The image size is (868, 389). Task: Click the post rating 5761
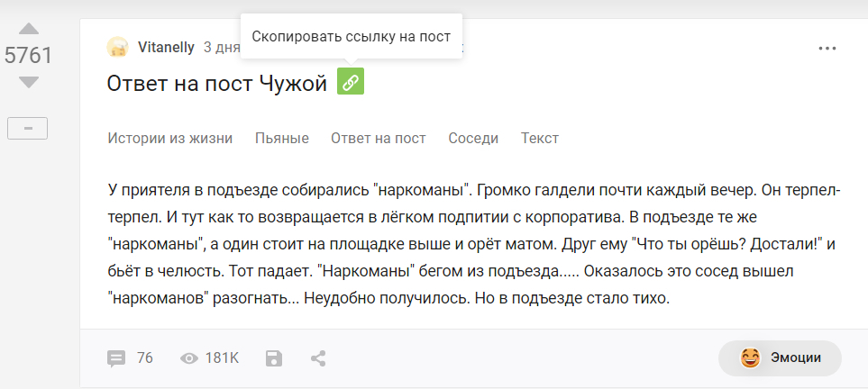pos(28,55)
